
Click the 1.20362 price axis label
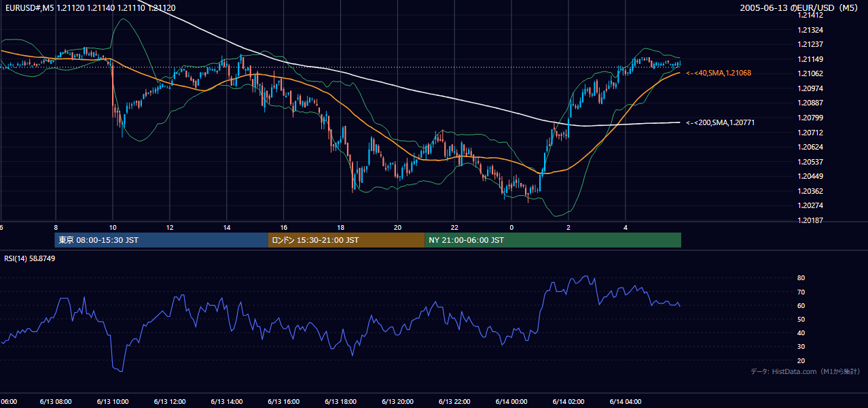[x=810, y=191]
